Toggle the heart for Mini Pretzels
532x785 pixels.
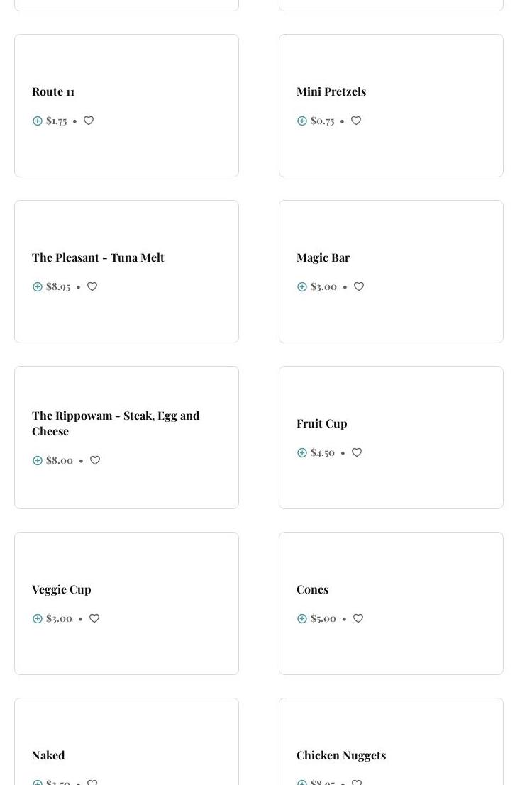click(356, 121)
